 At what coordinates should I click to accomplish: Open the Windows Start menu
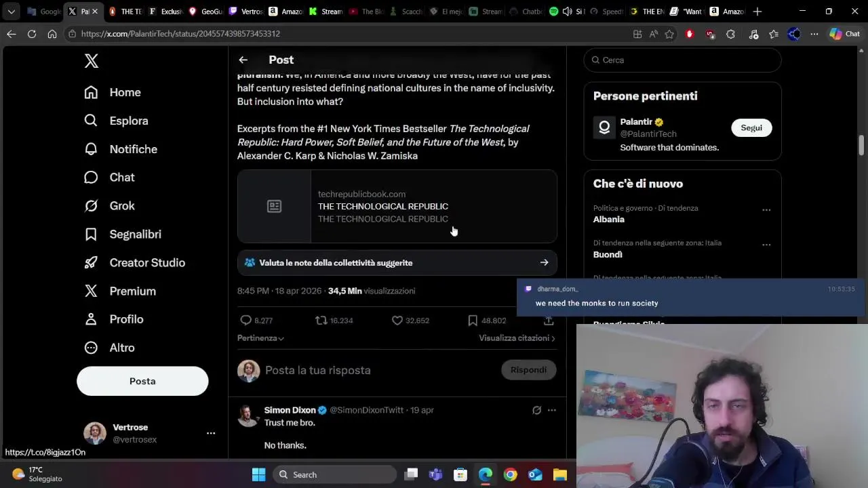click(258, 474)
